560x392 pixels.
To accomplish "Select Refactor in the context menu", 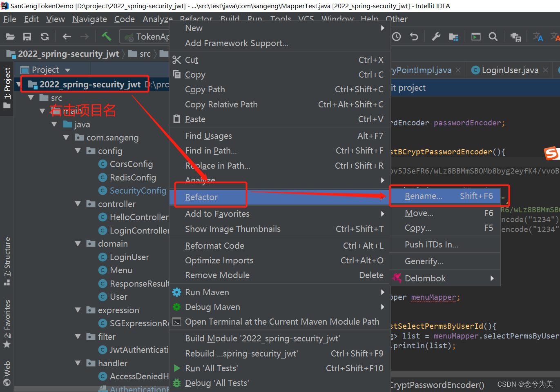I will coord(280,197).
